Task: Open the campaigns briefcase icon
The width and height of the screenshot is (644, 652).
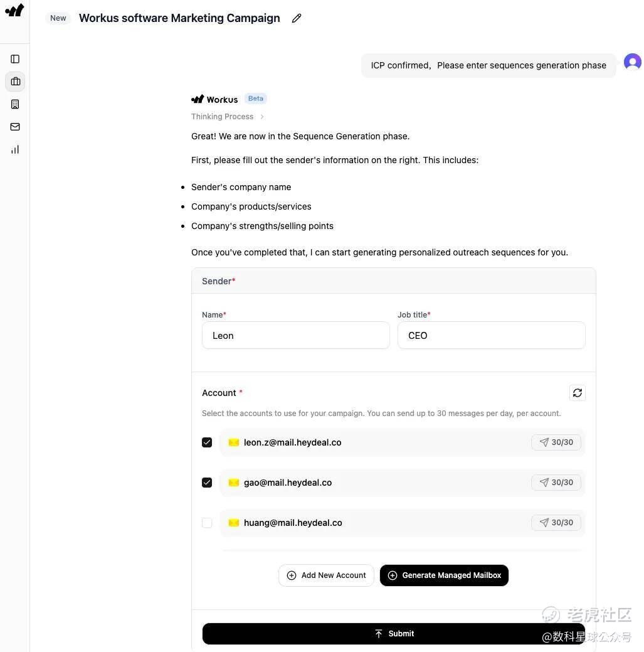Action: coord(15,82)
